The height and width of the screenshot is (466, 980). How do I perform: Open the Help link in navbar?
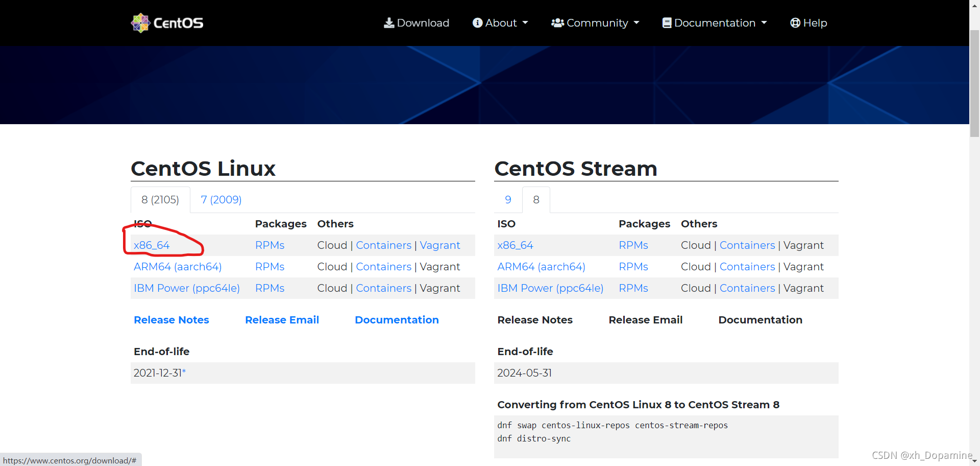tap(808, 23)
